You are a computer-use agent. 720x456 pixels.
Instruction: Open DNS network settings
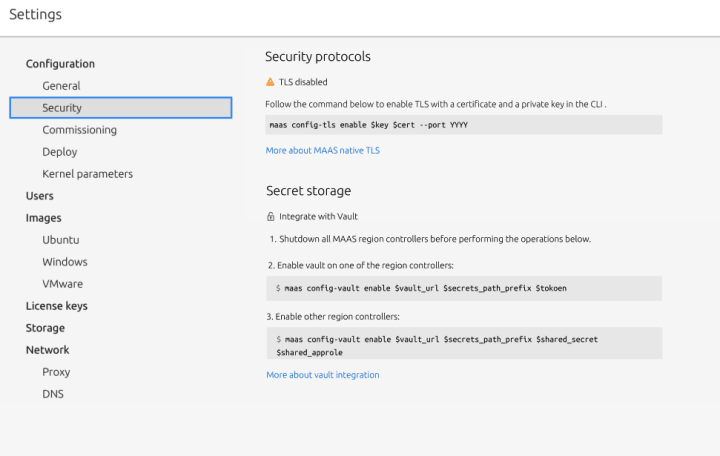53,394
